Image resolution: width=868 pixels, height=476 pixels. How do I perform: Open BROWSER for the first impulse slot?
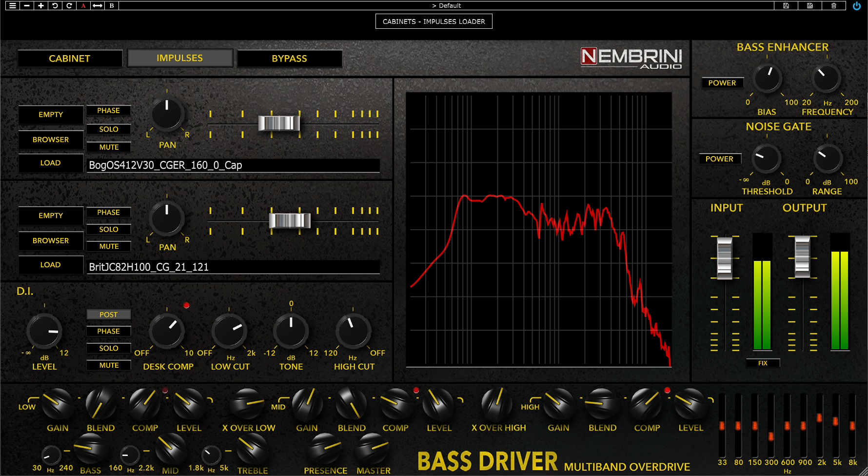coord(51,140)
